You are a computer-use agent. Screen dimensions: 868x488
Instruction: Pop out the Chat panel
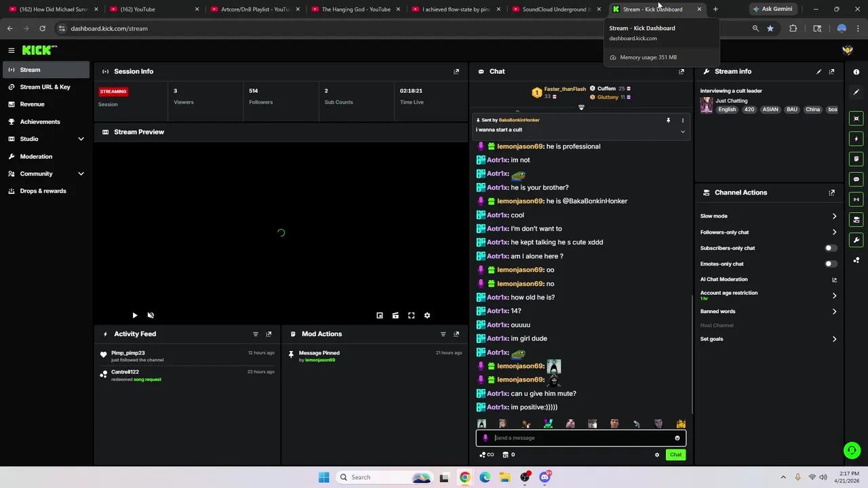tap(682, 71)
